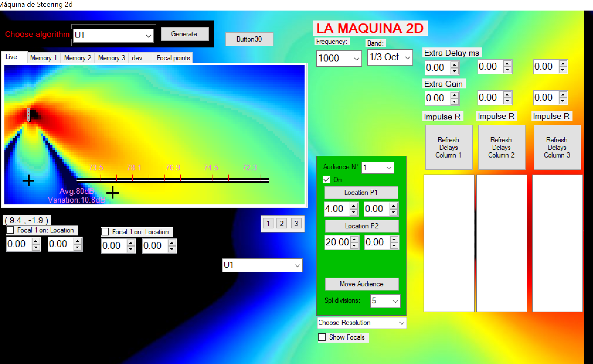
Task: Enable Show Focals checkbox
Action: [x=322, y=337]
